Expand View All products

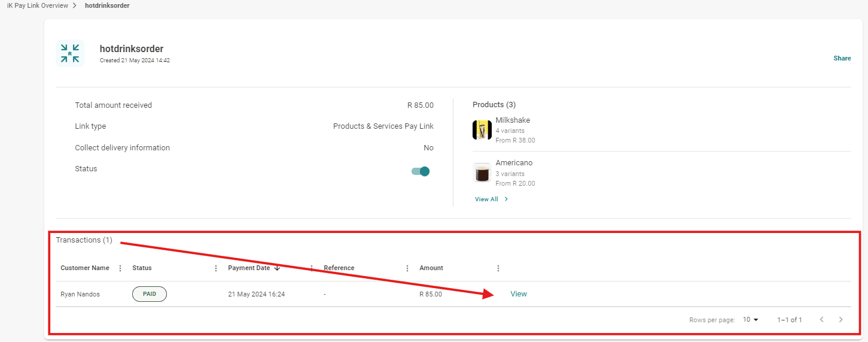[491, 199]
